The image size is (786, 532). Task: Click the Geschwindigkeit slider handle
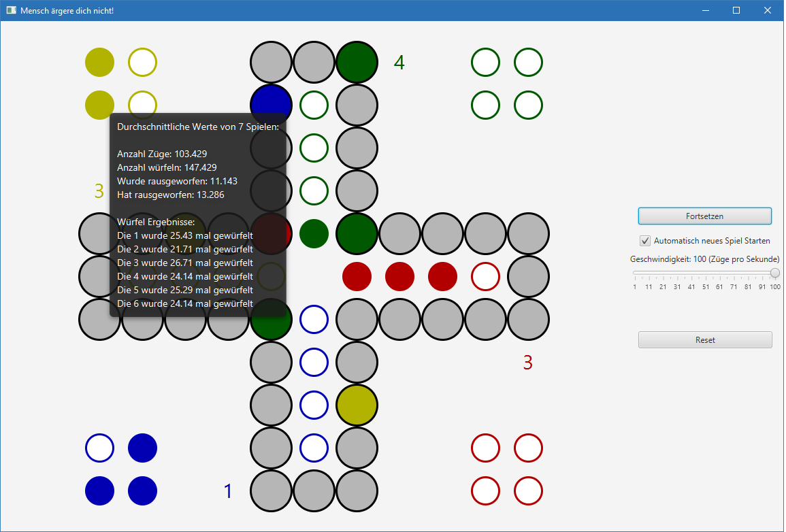tap(775, 273)
